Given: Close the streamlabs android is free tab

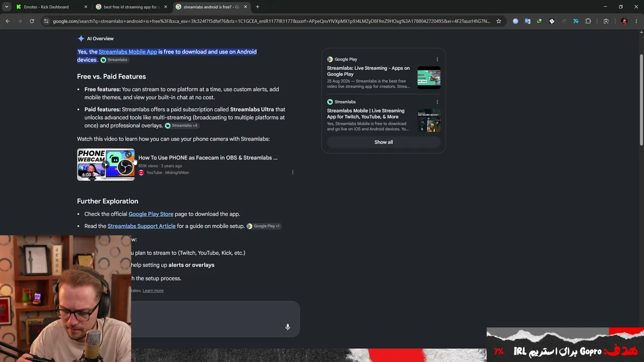Looking at the screenshot, I should click(245, 7).
